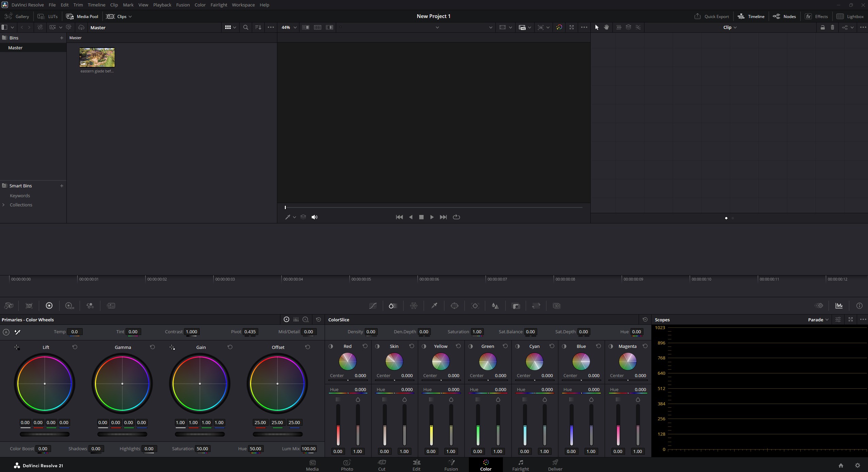Switch to the Deliver page tab
This screenshot has height=472, width=868.
click(555, 465)
